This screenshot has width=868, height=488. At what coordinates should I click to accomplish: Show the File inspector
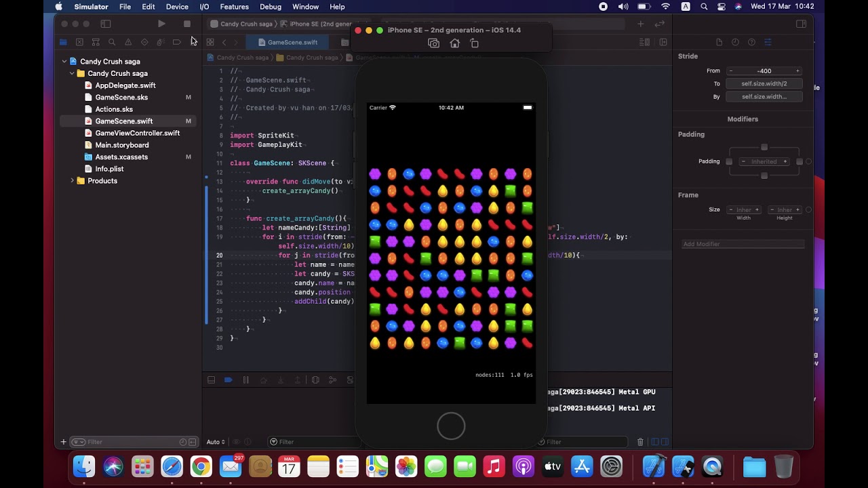coord(719,42)
